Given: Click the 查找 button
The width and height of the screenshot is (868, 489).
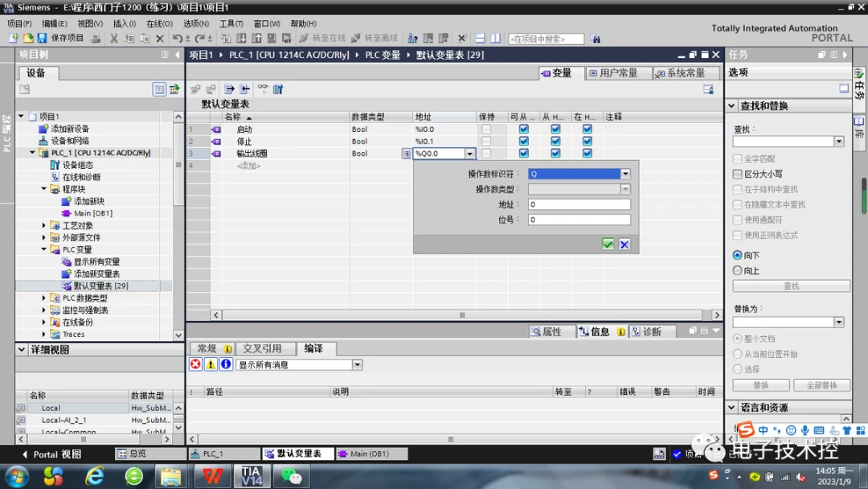Looking at the screenshot, I should coord(791,286).
